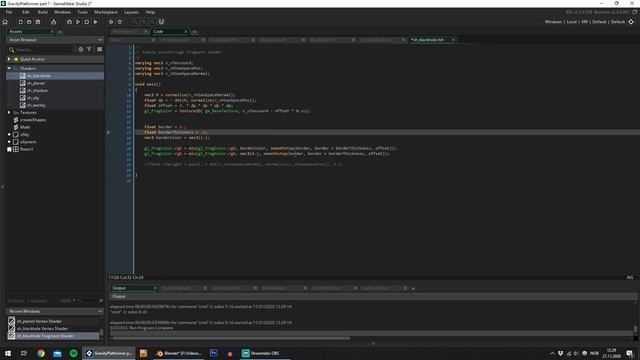Open the Help menu
The image size is (640, 360).
150,12
